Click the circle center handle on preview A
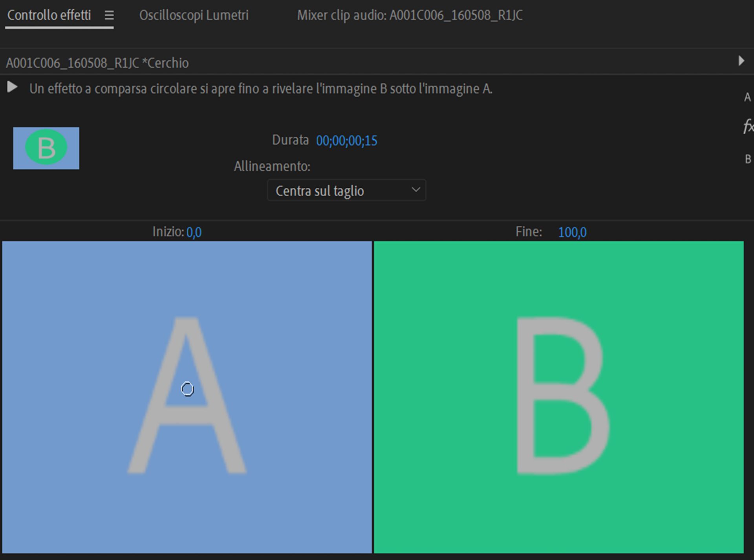This screenshot has height=560, width=754. coord(187,389)
